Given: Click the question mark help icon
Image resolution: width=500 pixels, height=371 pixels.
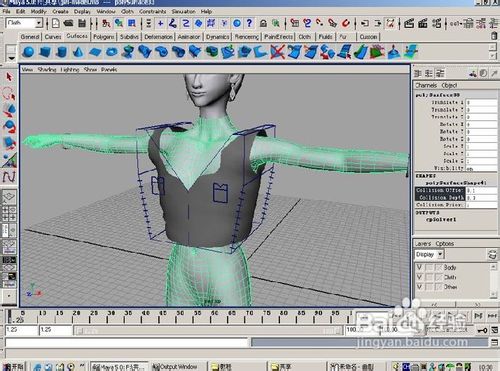Looking at the screenshot, I should 249,23.
